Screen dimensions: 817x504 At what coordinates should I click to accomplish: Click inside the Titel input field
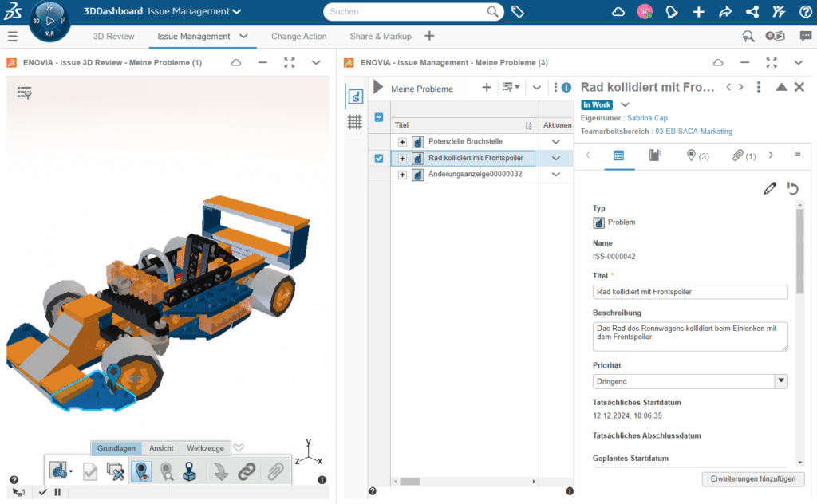pyautogui.click(x=689, y=292)
